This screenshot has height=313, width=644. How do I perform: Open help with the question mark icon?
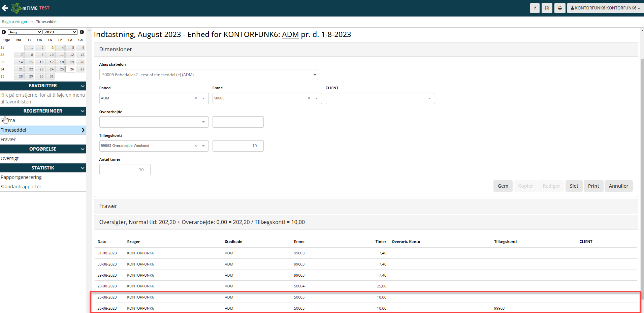tap(535, 8)
